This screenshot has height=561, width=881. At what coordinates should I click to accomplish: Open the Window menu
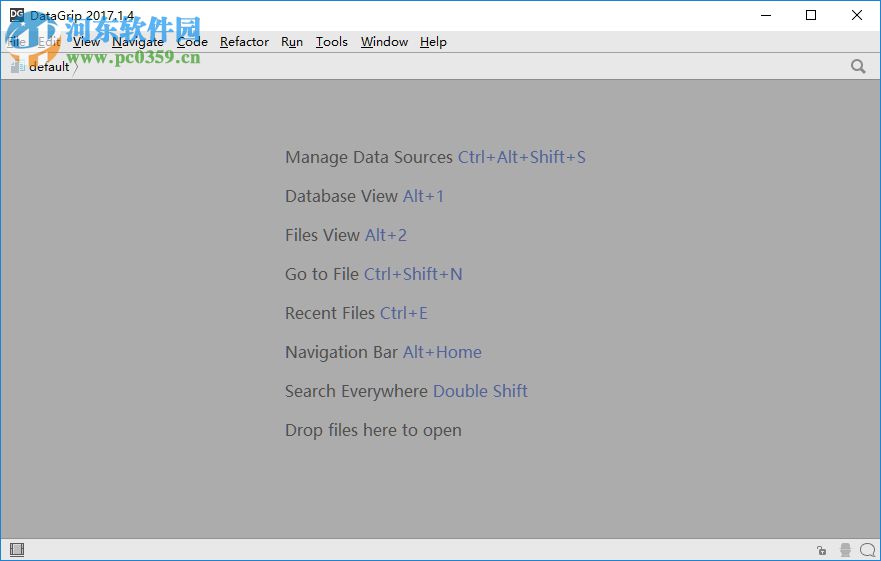(384, 42)
